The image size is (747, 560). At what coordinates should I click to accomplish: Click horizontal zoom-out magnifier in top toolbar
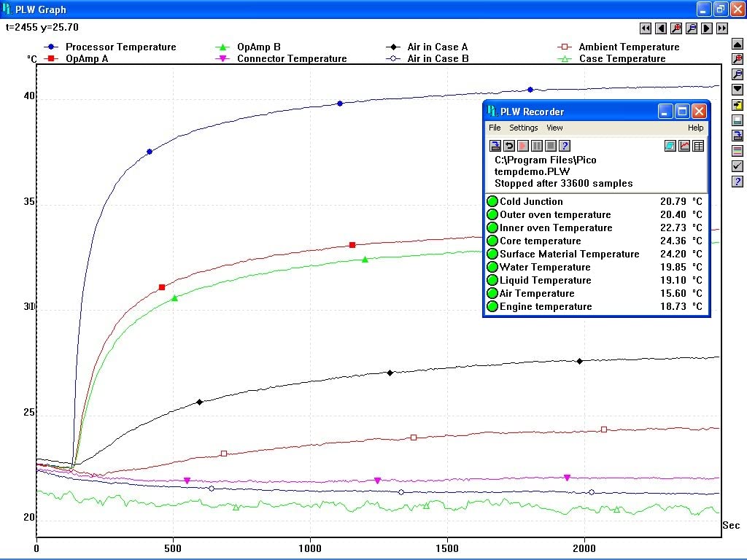pos(692,28)
